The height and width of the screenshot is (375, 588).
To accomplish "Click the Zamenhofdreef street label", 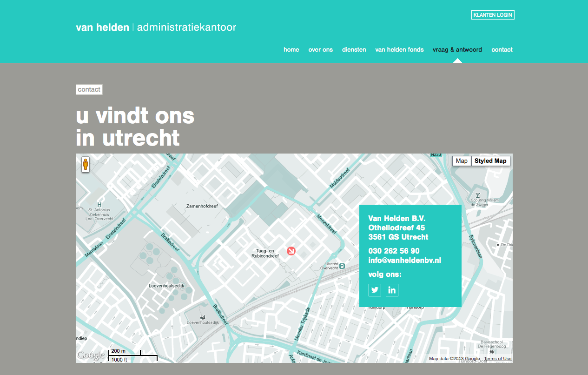I will pyautogui.click(x=202, y=206).
